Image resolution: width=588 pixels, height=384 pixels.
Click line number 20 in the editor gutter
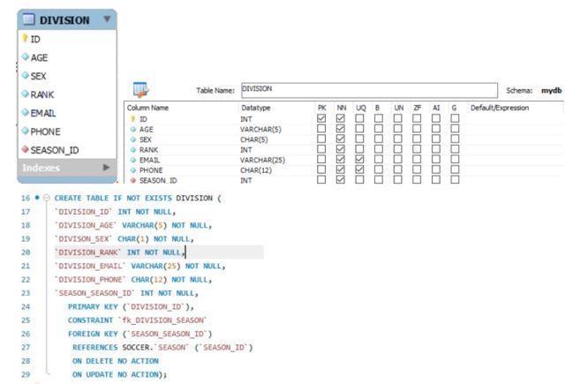tap(26, 252)
